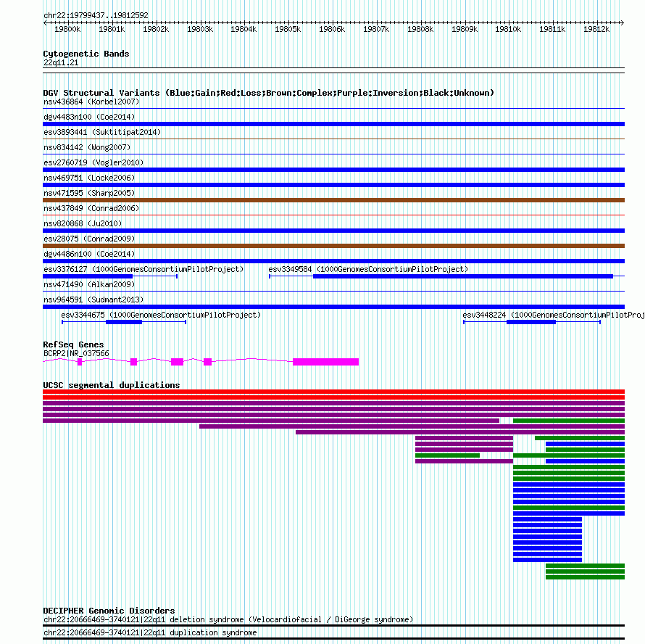Select esv3344675 1000Genomes variant label

click(161, 315)
